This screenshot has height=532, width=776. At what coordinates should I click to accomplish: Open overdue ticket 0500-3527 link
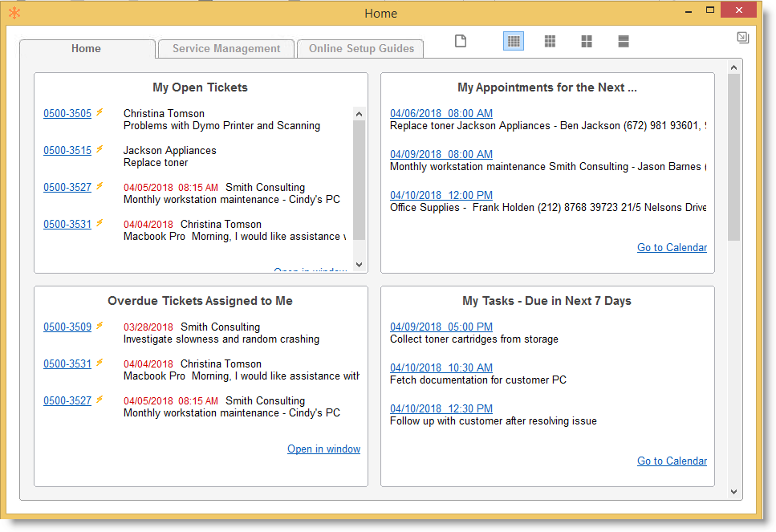point(67,400)
